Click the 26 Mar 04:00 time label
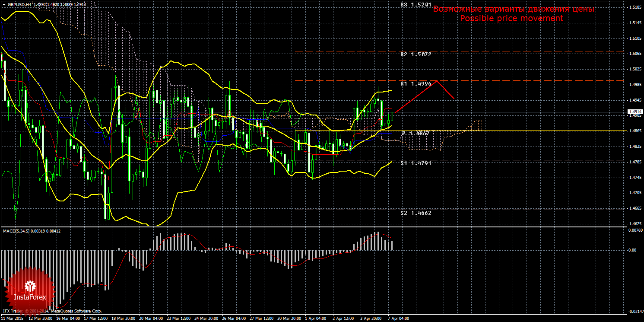Viewport: 644px width, 322px height. click(x=233, y=319)
